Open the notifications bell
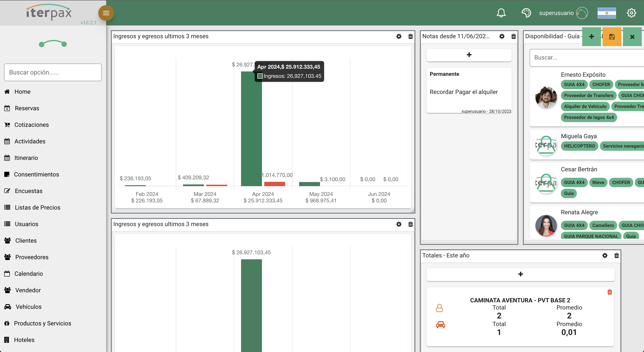 tap(501, 13)
